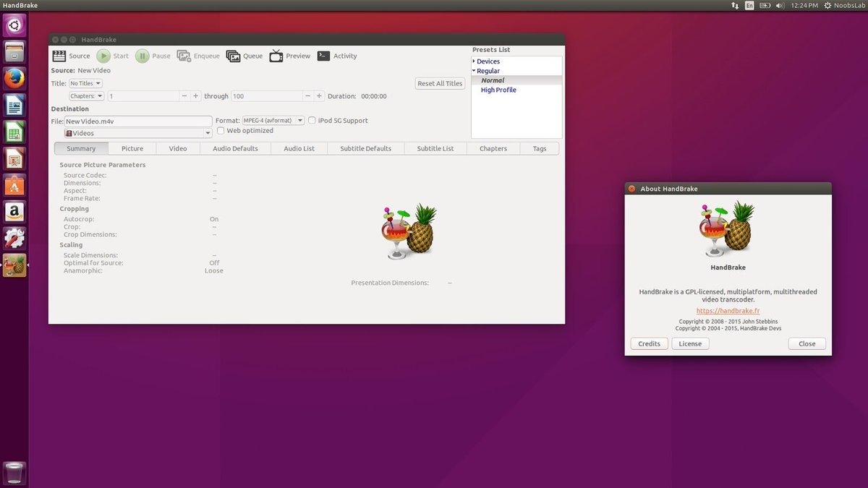
Task: Open Ubuntu Software Center in launcher
Action: click(x=14, y=186)
